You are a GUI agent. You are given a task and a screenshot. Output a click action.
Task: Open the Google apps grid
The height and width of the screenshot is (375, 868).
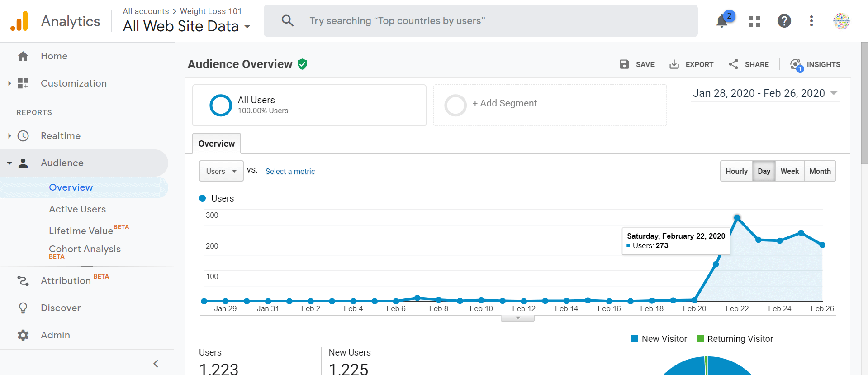[x=754, y=21]
